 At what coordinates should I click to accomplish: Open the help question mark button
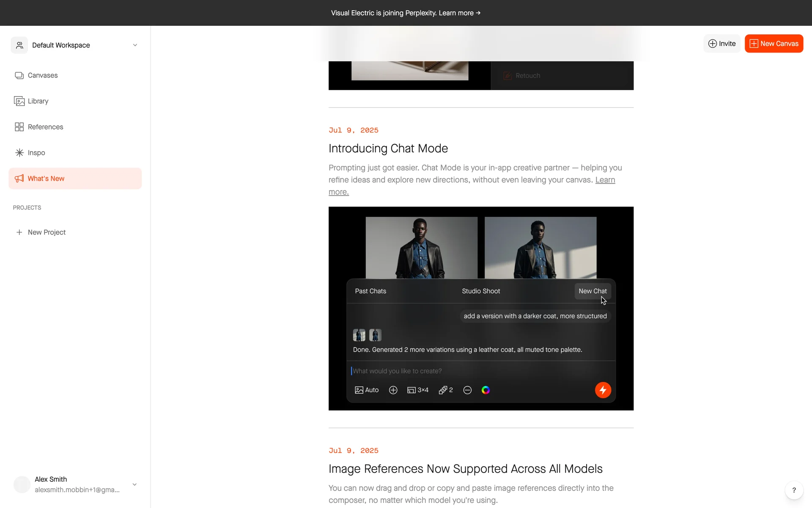coord(794,490)
